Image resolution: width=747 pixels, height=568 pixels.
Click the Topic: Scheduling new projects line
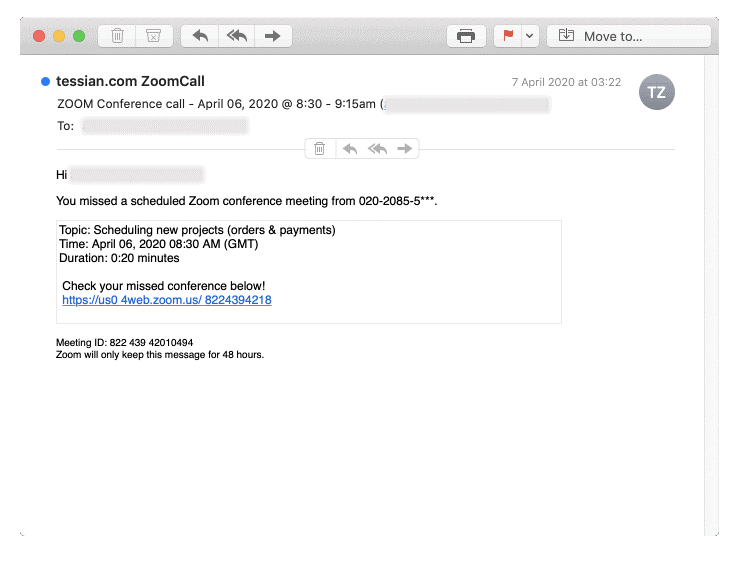[197, 230]
